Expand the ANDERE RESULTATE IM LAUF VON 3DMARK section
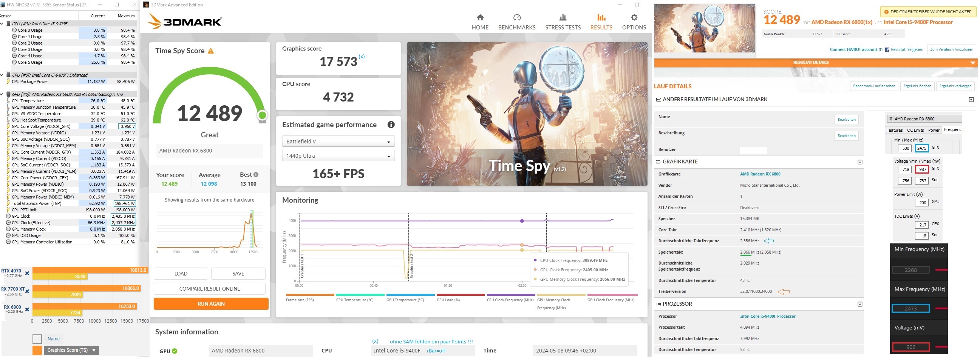The height and width of the screenshot is (357, 980). coord(971,100)
